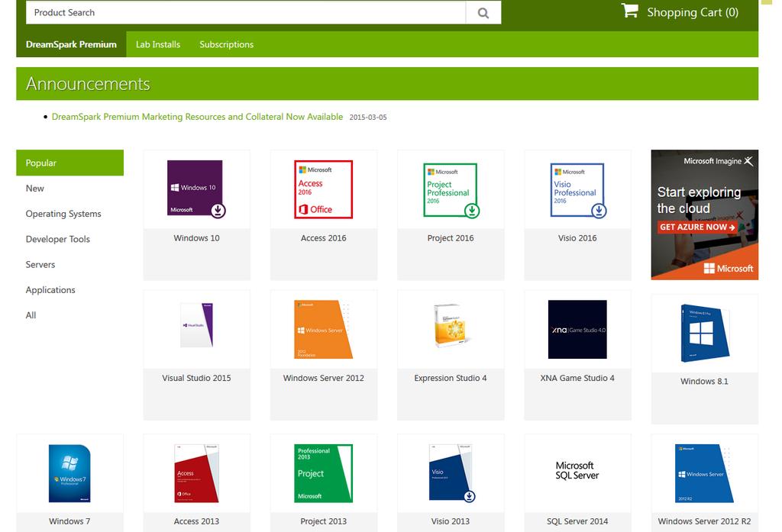Image resolution: width=782 pixels, height=532 pixels.
Task: Click the XNA Game Studio 4 title
Action: [577, 378]
